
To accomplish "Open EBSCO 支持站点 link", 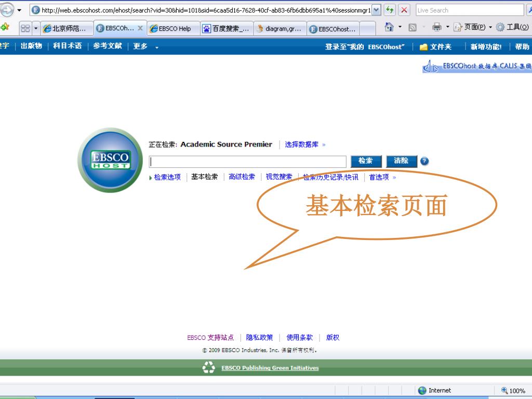I will (x=210, y=338).
